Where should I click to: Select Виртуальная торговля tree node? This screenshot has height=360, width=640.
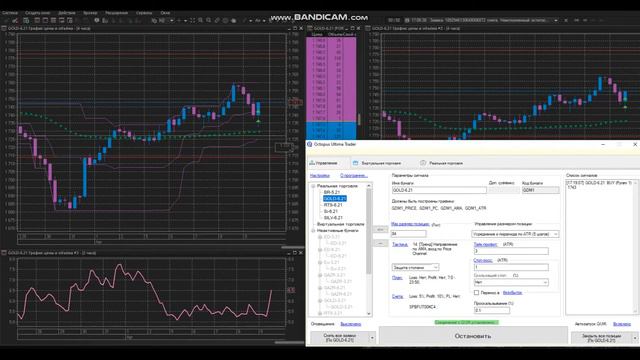tap(340, 224)
